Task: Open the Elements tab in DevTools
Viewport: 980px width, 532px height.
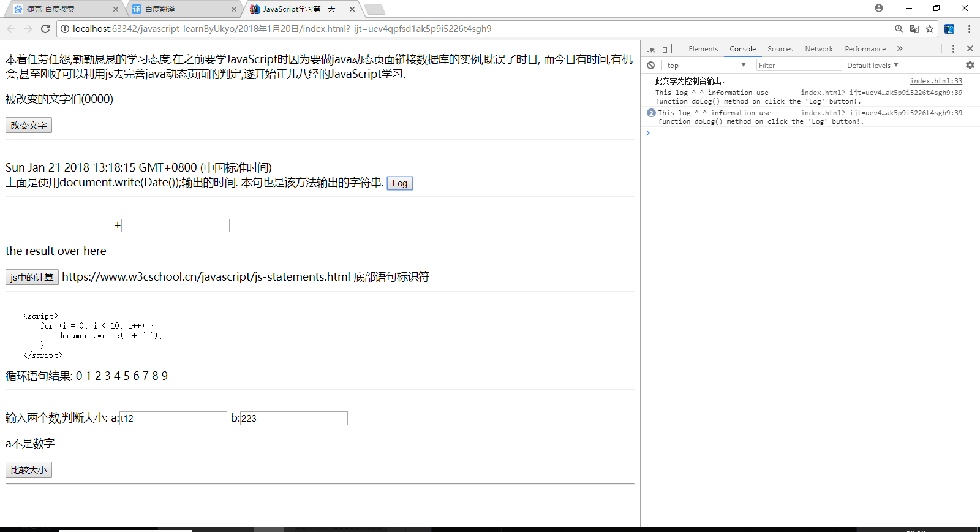Action: [703, 49]
